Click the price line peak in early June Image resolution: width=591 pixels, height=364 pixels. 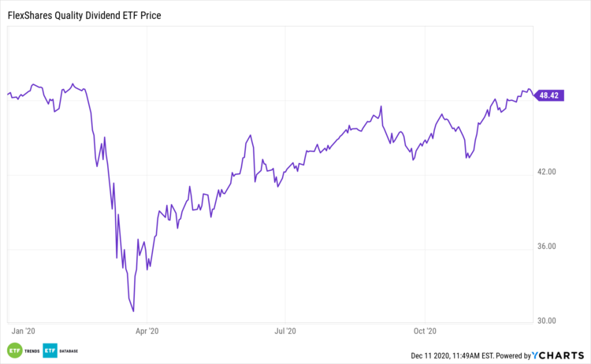click(x=251, y=136)
